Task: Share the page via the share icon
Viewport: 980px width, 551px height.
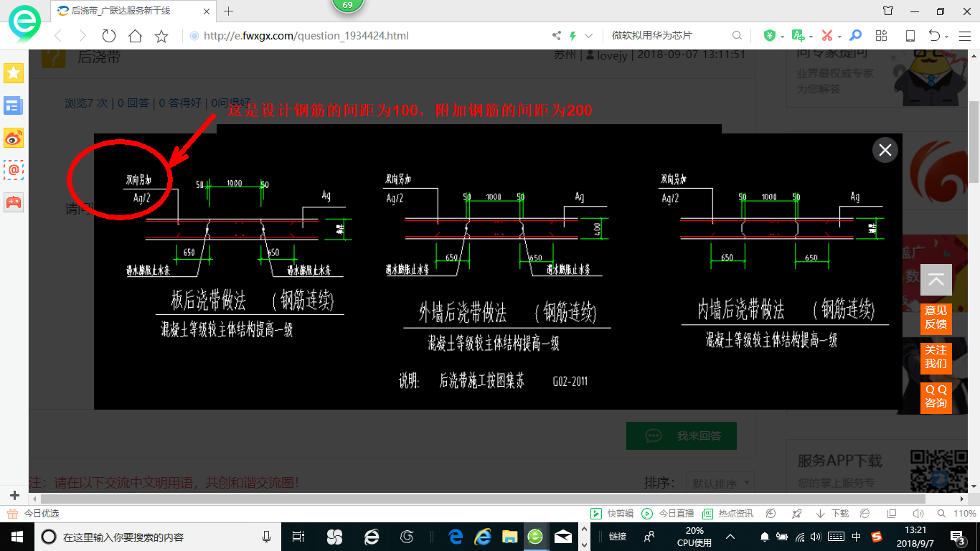Action: [x=557, y=36]
